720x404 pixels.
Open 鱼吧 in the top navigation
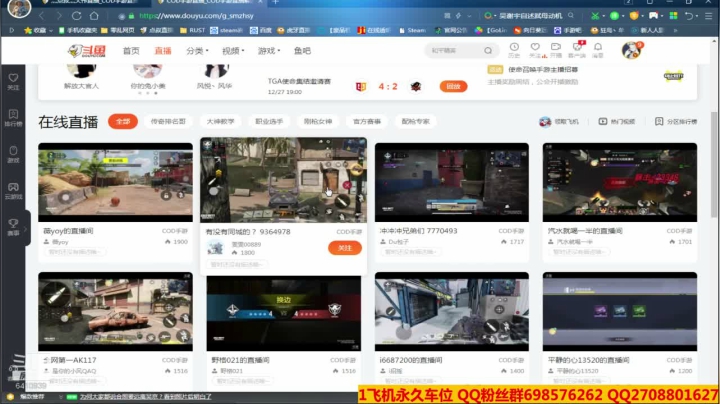tap(302, 51)
